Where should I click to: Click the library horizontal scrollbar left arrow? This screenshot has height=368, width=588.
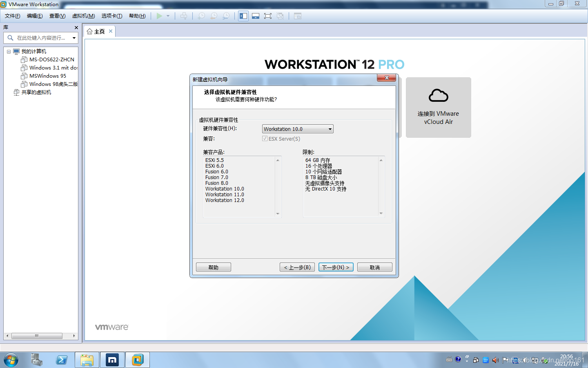pyautogui.click(x=7, y=336)
